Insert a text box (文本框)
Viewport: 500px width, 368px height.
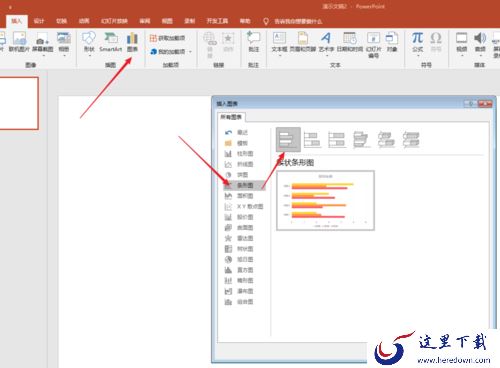coord(279,42)
